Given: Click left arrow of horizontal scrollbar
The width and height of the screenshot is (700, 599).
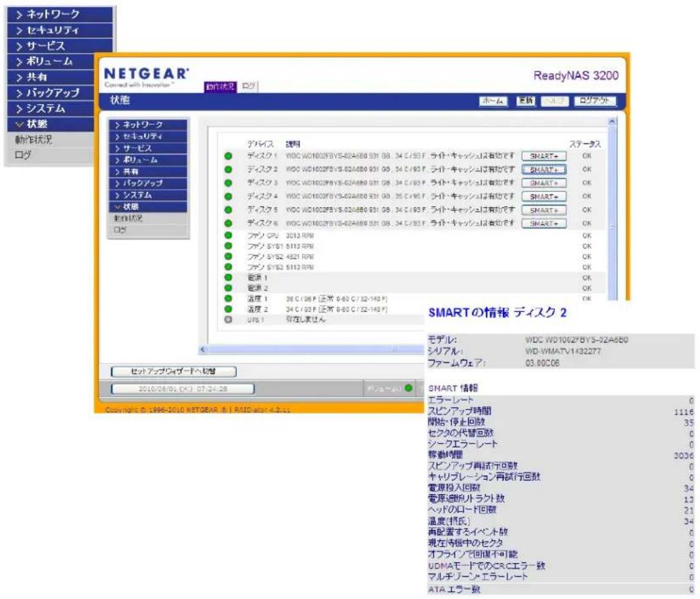Looking at the screenshot, I should [203, 350].
